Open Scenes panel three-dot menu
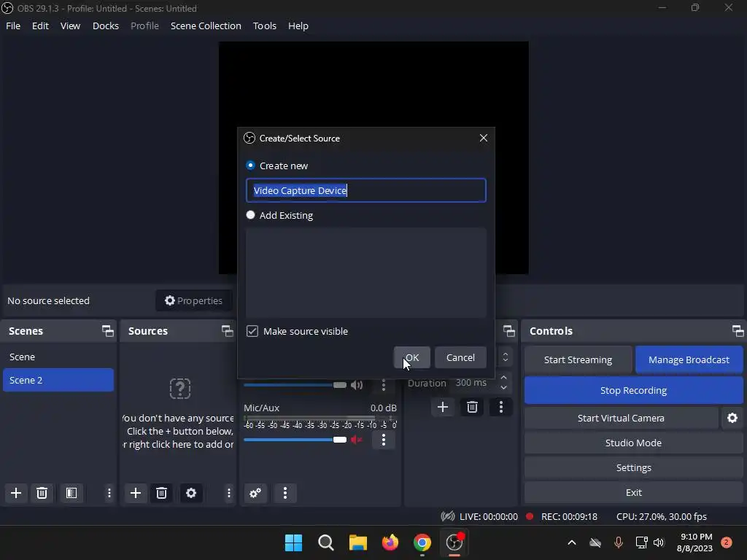This screenshot has height=560, width=747. [109, 493]
